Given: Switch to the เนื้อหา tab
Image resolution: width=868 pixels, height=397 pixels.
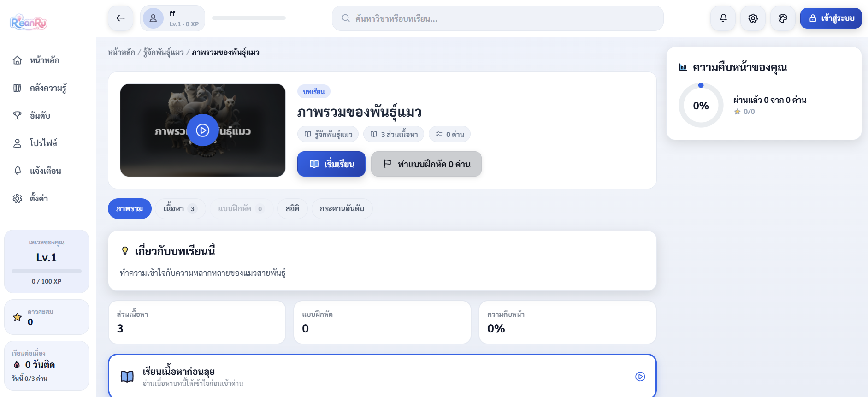Looking at the screenshot, I should 180,209.
